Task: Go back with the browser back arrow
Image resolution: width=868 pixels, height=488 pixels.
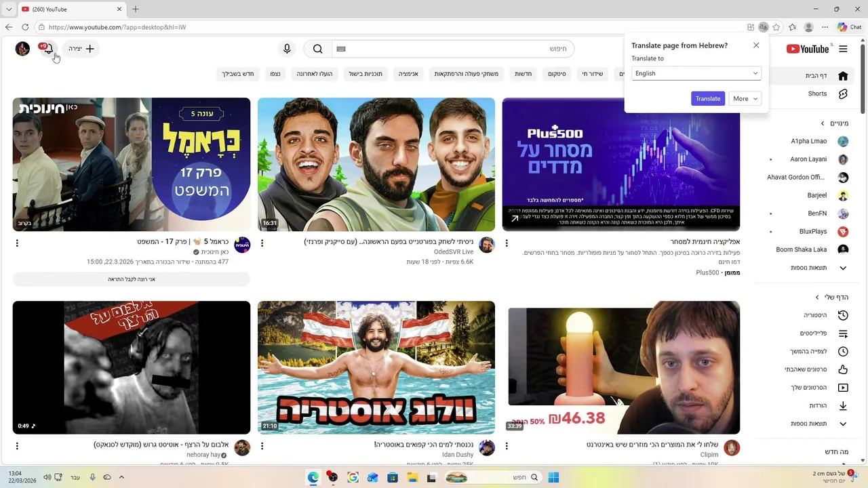Action: click(x=9, y=27)
